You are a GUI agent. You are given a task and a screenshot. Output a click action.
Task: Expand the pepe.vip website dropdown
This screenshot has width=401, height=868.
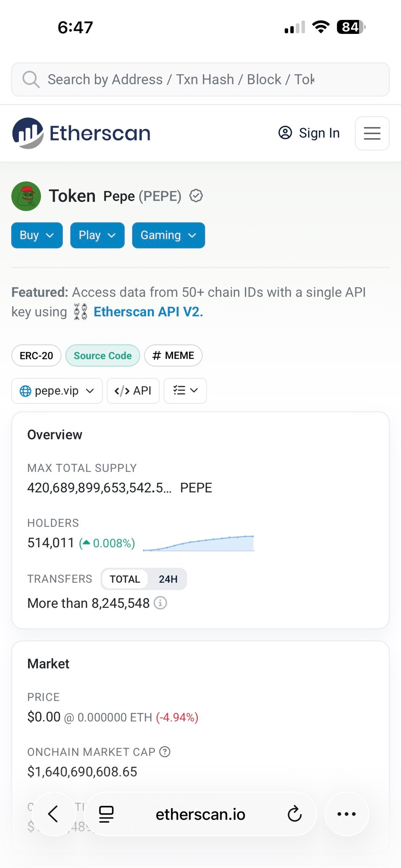(57, 391)
